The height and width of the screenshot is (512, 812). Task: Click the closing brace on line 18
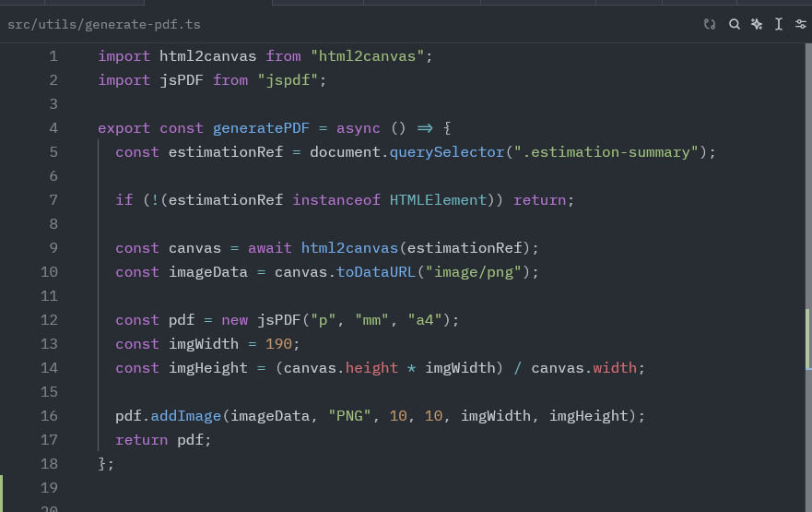click(101, 464)
